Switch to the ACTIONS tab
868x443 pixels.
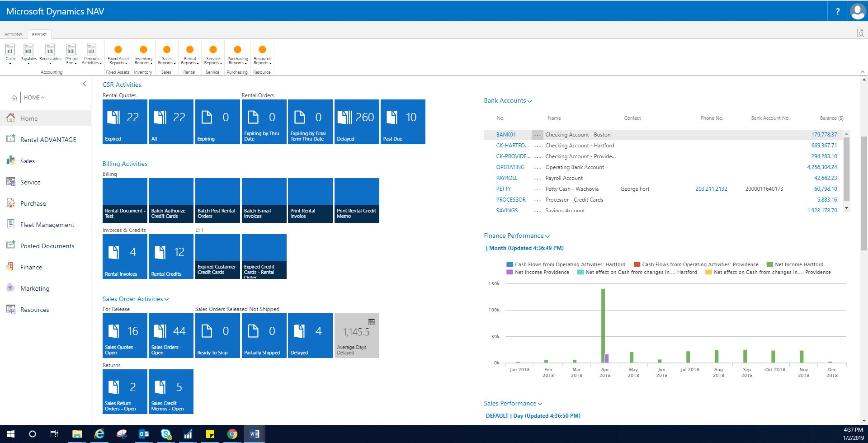13,34
